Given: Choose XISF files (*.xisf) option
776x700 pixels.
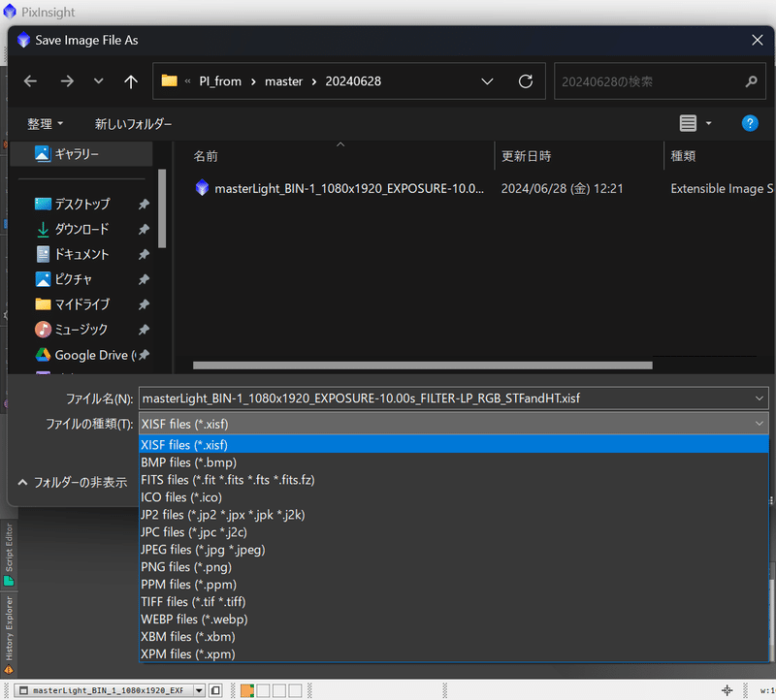Looking at the screenshot, I should pos(454,445).
